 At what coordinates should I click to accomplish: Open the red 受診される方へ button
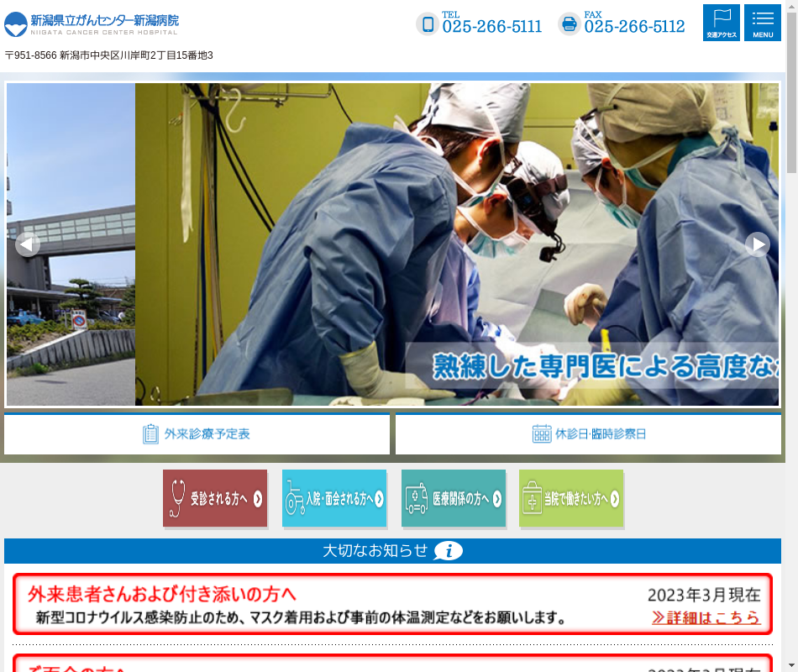coord(215,498)
